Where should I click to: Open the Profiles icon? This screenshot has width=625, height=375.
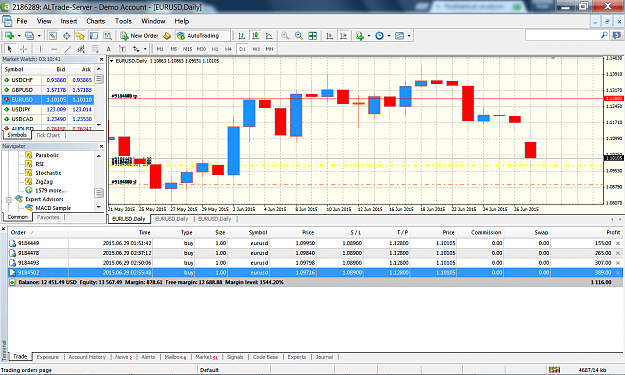click(x=29, y=36)
